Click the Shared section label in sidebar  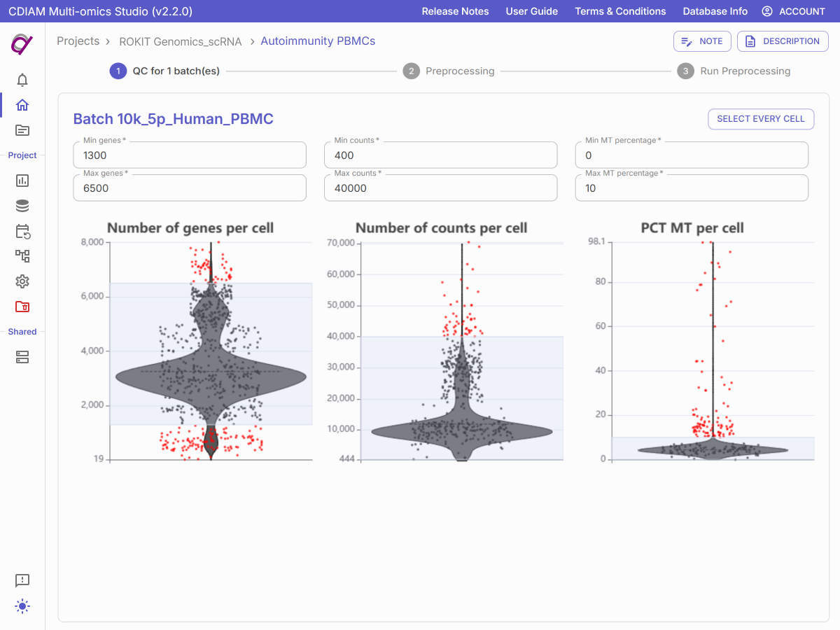click(22, 332)
